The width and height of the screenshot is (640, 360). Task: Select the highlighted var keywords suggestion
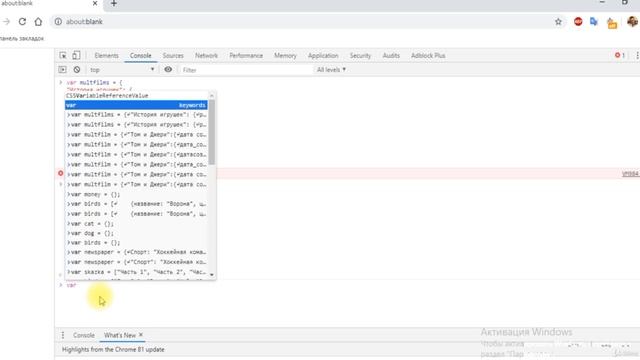coord(136,105)
